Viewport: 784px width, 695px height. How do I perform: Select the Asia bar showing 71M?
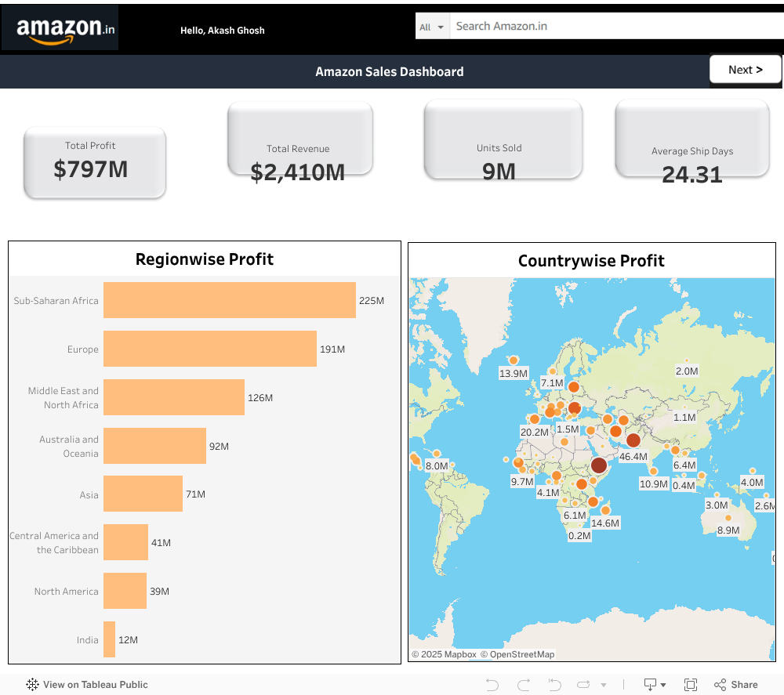point(143,494)
